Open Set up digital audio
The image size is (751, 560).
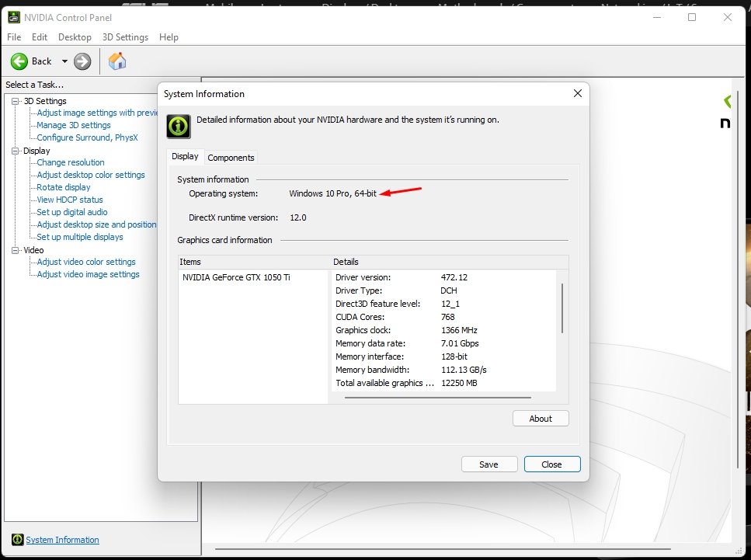[72, 212]
